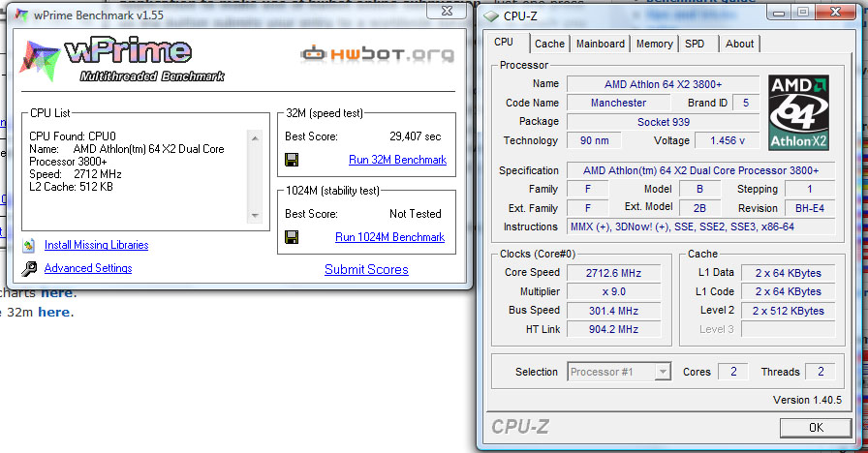Click the Cores value '2'
The width and height of the screenshot is (868, 453).
pyautogui.click(x=733, y=372)
